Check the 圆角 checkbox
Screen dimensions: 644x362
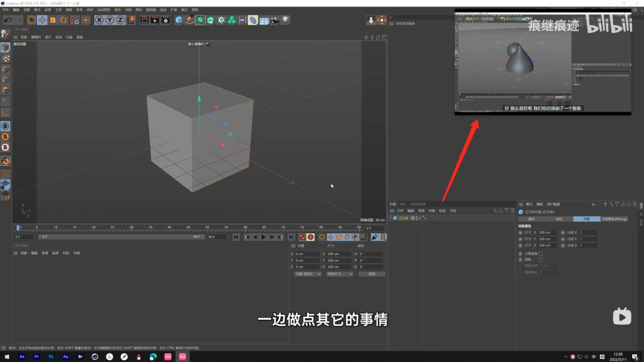540,259
